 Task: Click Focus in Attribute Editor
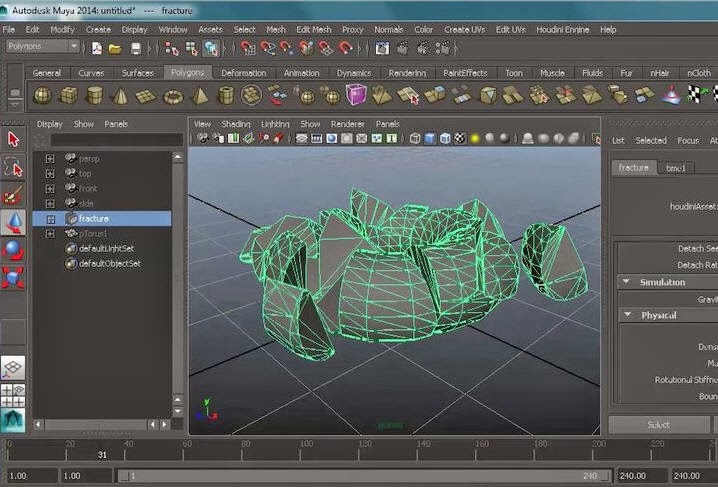pos(688,141)
